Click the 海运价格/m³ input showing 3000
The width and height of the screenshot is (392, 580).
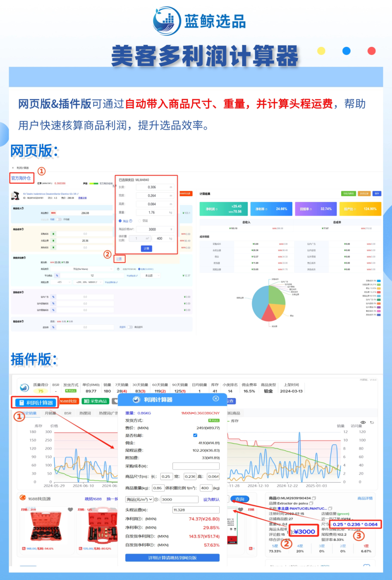click(x=155, y=229)
